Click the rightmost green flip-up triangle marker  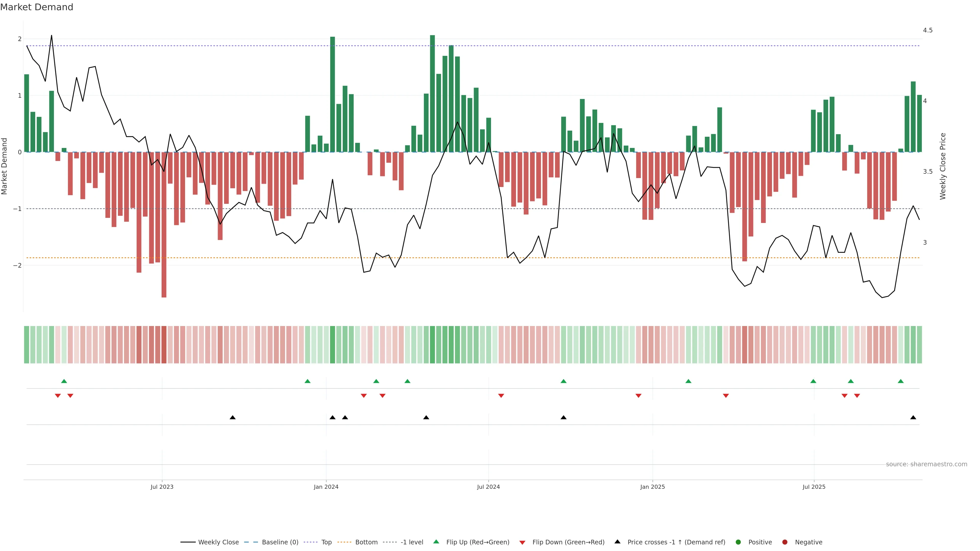[900, 381]
